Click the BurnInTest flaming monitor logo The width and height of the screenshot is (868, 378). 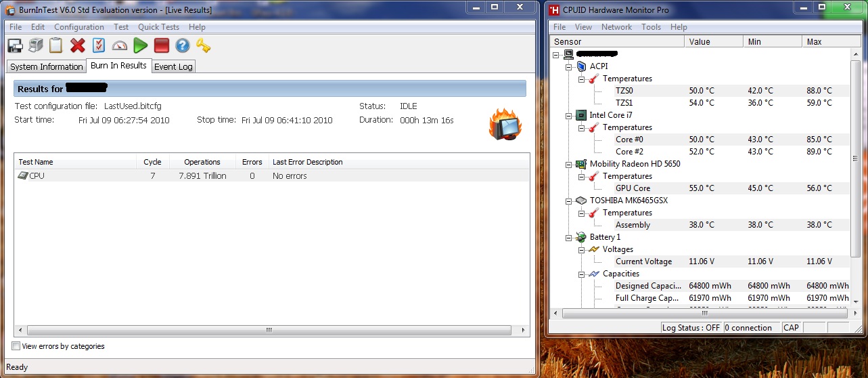point(505,125)
